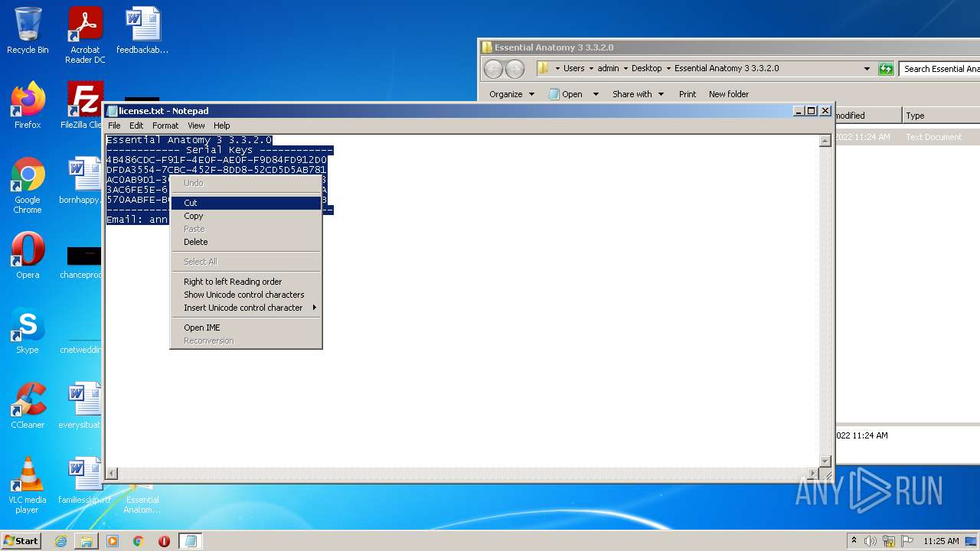The width and height of the screenshot is (980, 551).
Task: Click the Search Essential Anatomy field
Action: (939, 69)
